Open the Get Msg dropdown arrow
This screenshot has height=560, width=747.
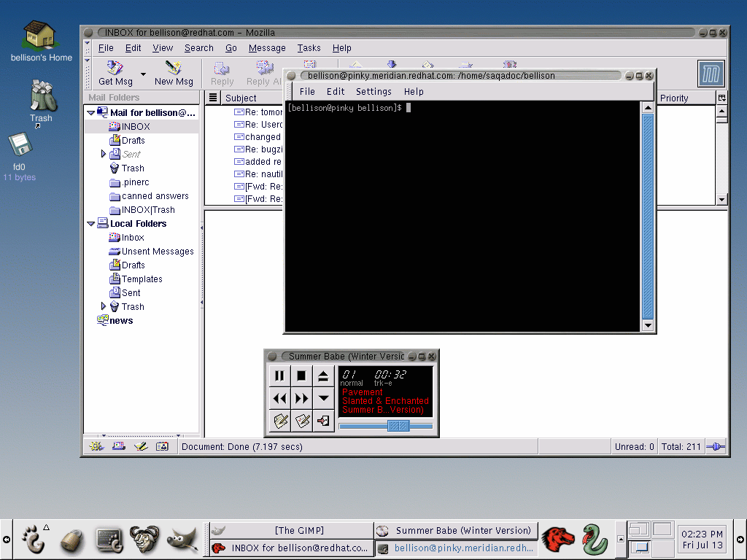pyautogui.click(x=143, y=74)
